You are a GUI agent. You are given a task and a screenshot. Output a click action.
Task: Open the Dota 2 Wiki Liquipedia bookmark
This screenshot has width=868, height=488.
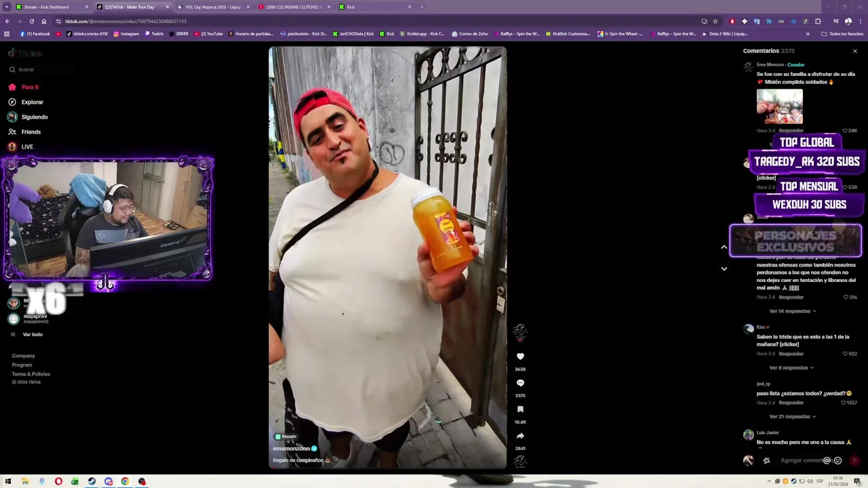(x=724, y=33)
